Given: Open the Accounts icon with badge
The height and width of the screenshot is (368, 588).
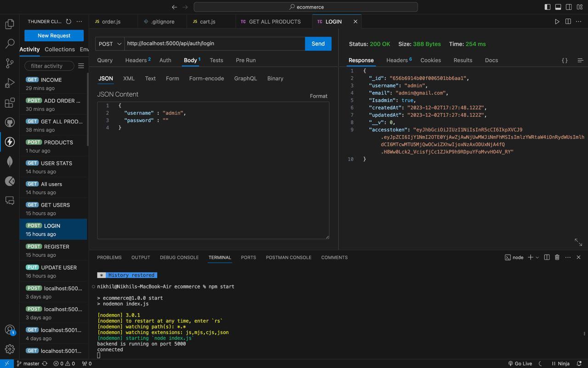Looking at the screenshot, I should coord(10,330).
